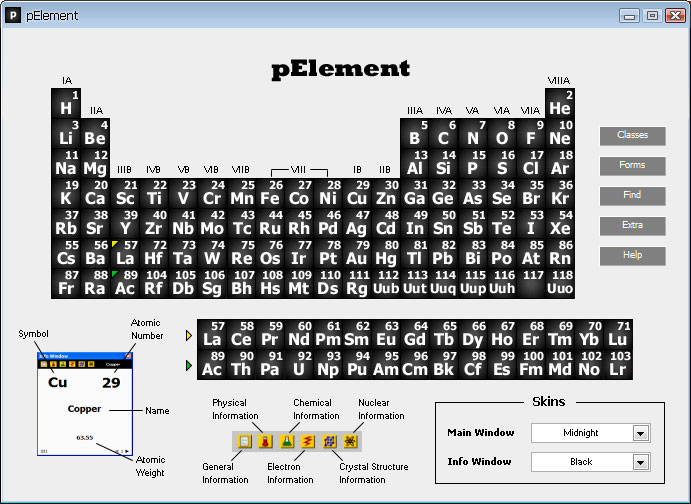Screen dimensions: 691x504
Task: Click the 'Info Window' label text
Action: [479, 462]
